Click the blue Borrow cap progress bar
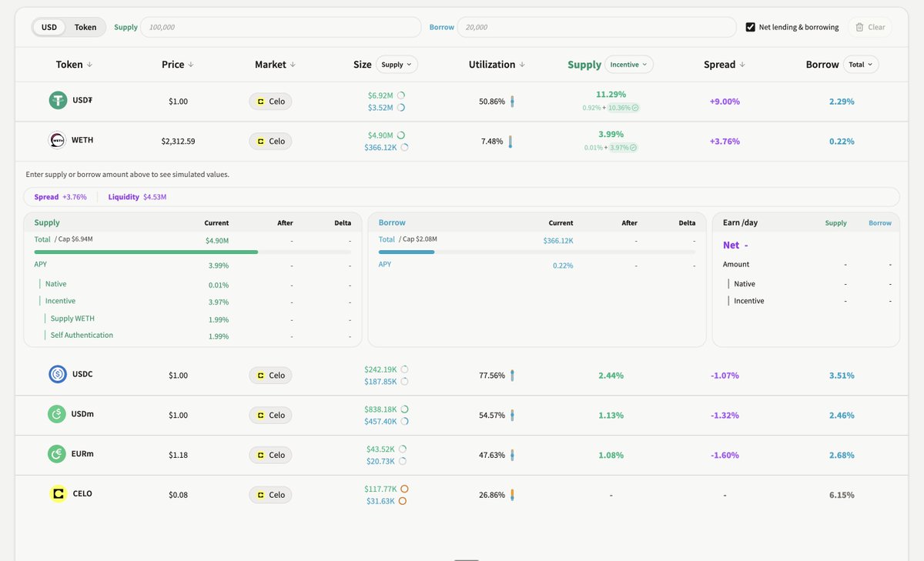The width and height of the screenshot is (924, 561). [537, 252]
